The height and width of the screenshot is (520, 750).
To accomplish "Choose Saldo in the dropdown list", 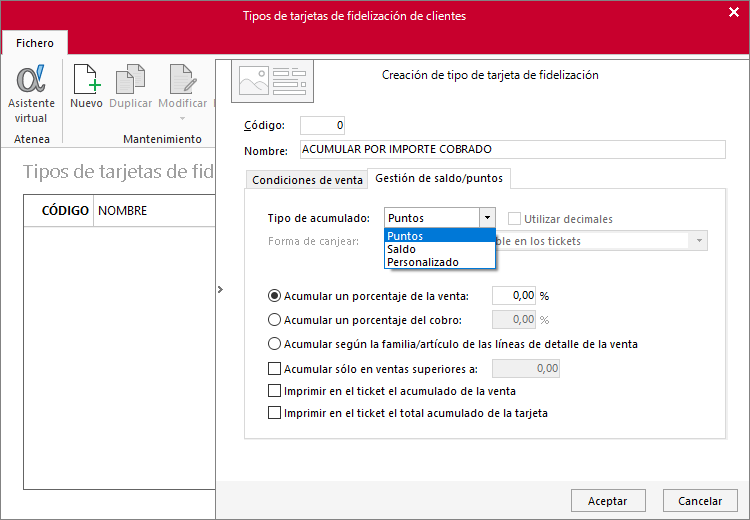I will pos(440,249).
